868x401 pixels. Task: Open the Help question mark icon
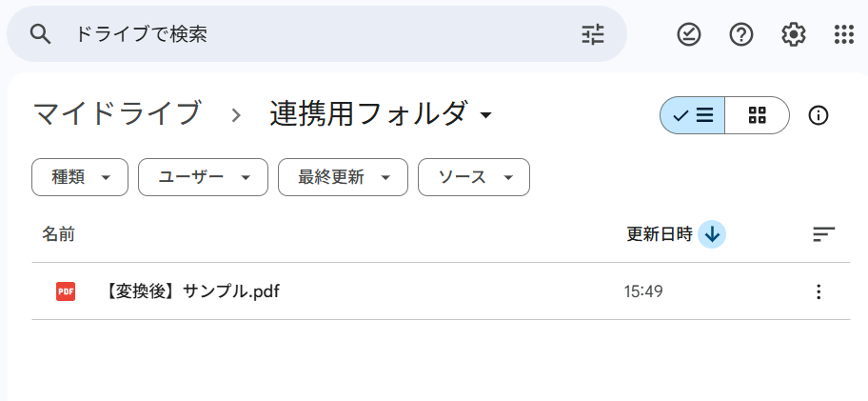741,34
